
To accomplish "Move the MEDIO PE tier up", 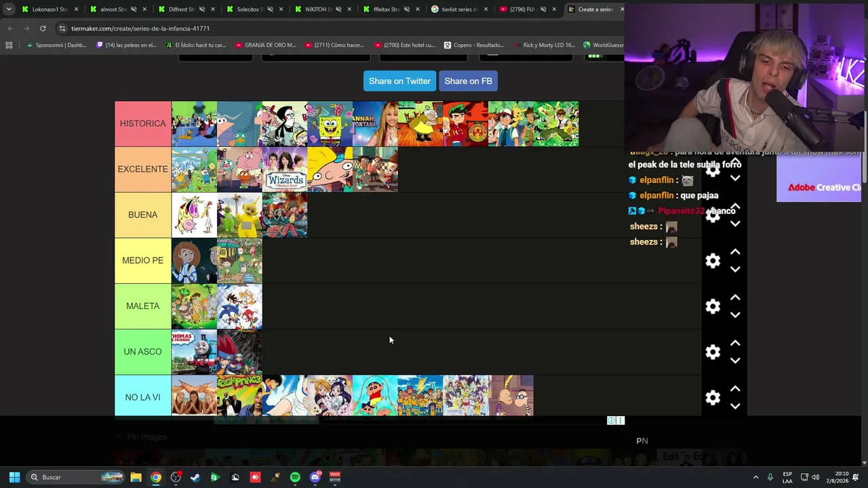I will click(x=735, y=252).
